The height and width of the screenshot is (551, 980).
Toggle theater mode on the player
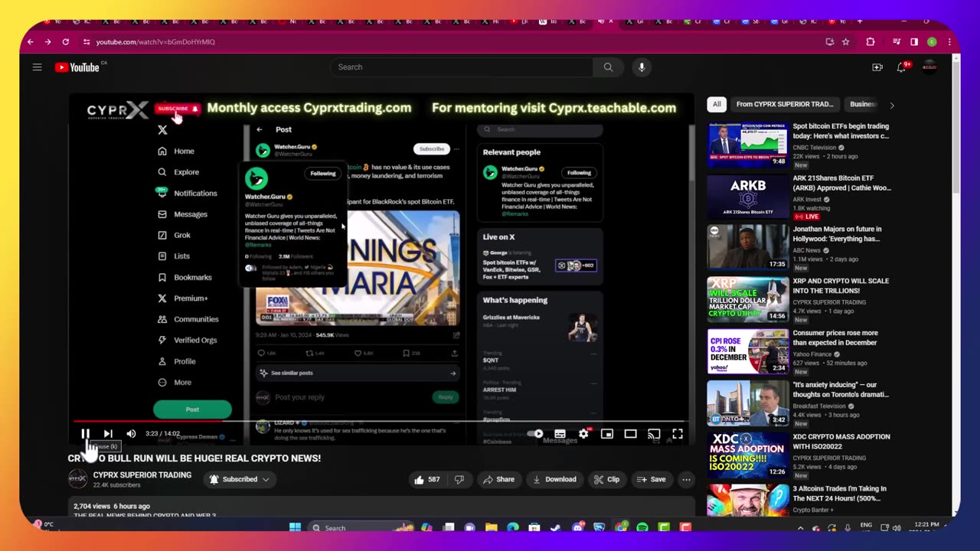point(630,434)
